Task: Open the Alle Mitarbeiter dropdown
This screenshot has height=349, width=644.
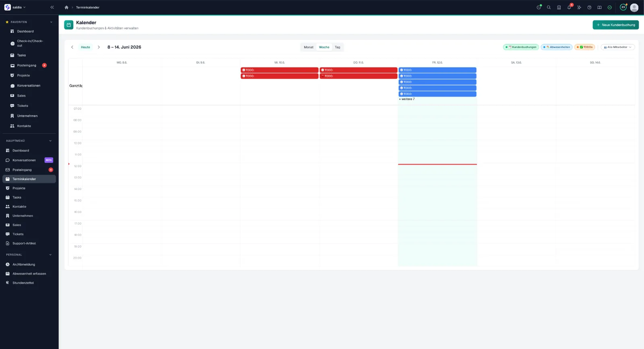Action: click(617, 47)
